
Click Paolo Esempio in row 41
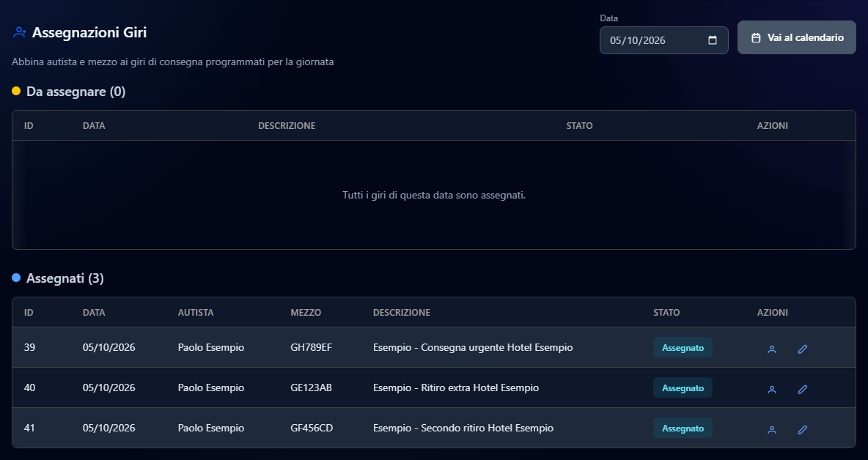(x=211, y=428)
